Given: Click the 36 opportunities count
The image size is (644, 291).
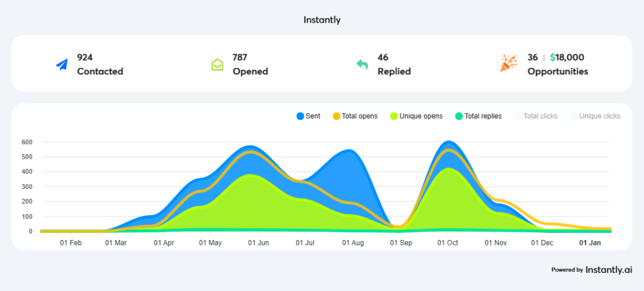Looking at the screenshot, I should 533,57.
